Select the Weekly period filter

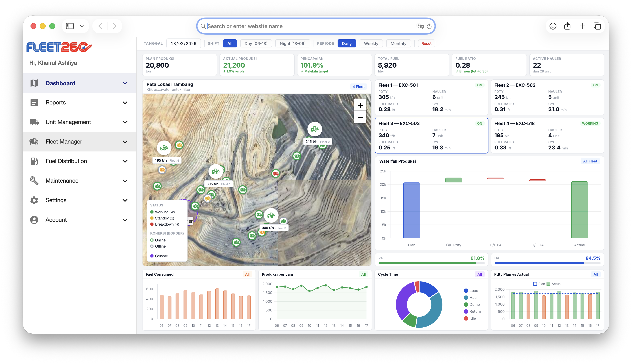click(371, 44)
